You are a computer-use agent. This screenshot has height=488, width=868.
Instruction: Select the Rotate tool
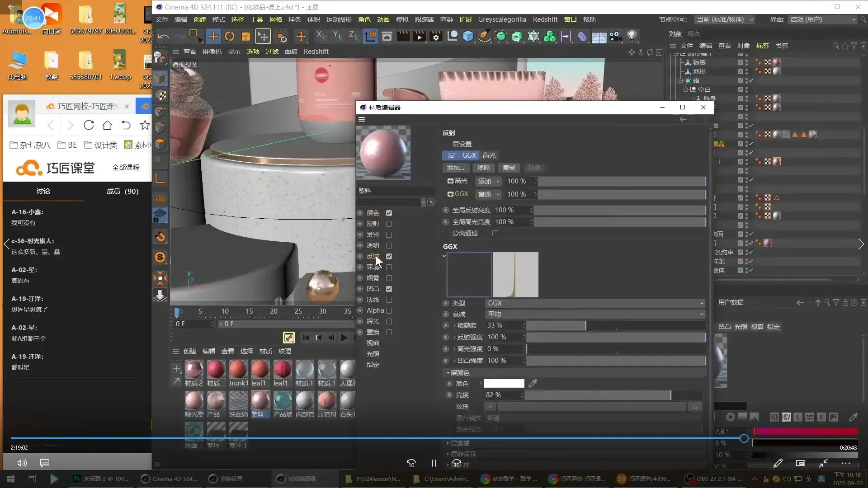point(230,37)
